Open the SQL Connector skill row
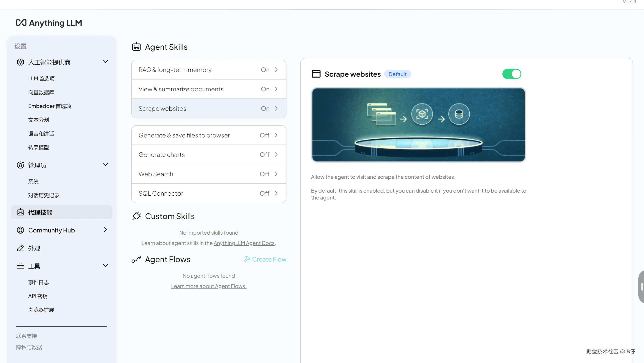The image size is (644, 363). pyautogui.click(x=208, y=193)
